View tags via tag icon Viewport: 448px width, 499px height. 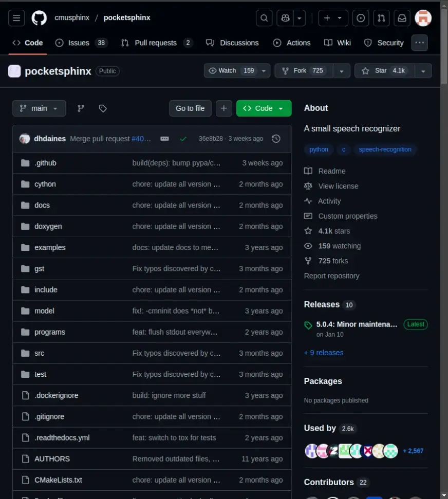(103, 108)
